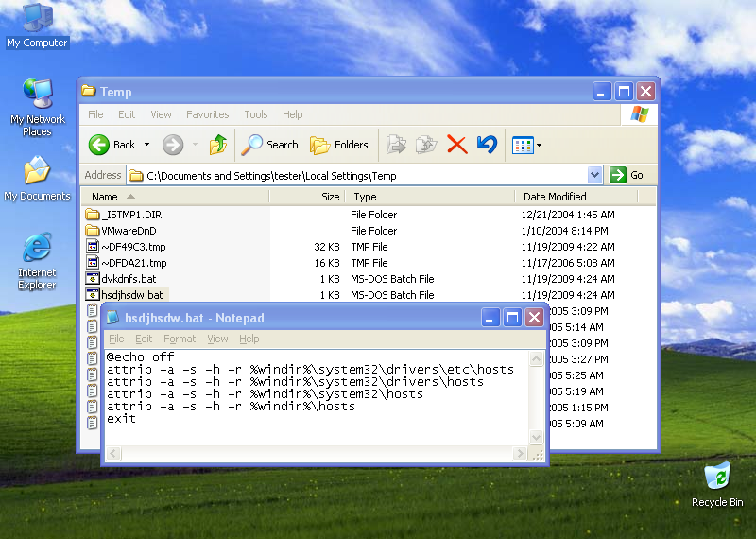Select ~DF49C3.tmp file

tap(126, 247)
